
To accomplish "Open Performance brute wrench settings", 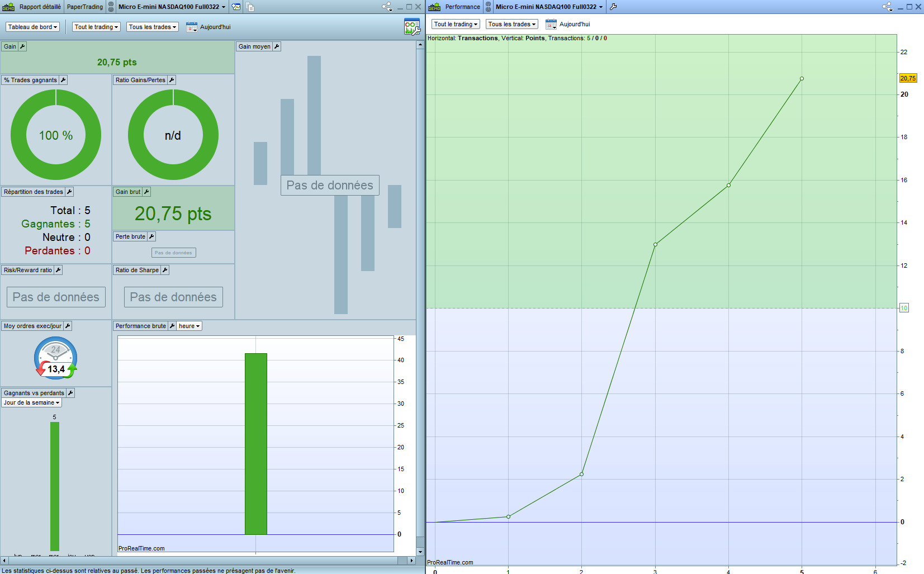I will coord(172,326).
